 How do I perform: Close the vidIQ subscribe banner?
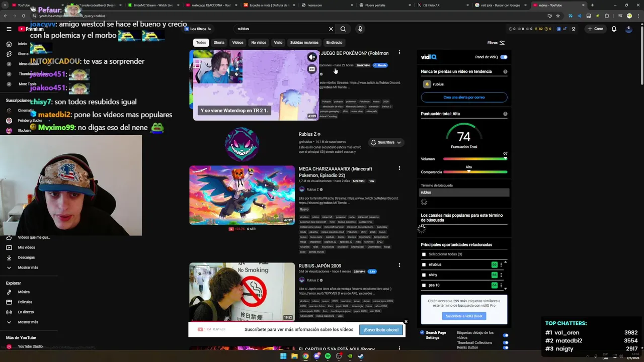(x=406, y=322)
